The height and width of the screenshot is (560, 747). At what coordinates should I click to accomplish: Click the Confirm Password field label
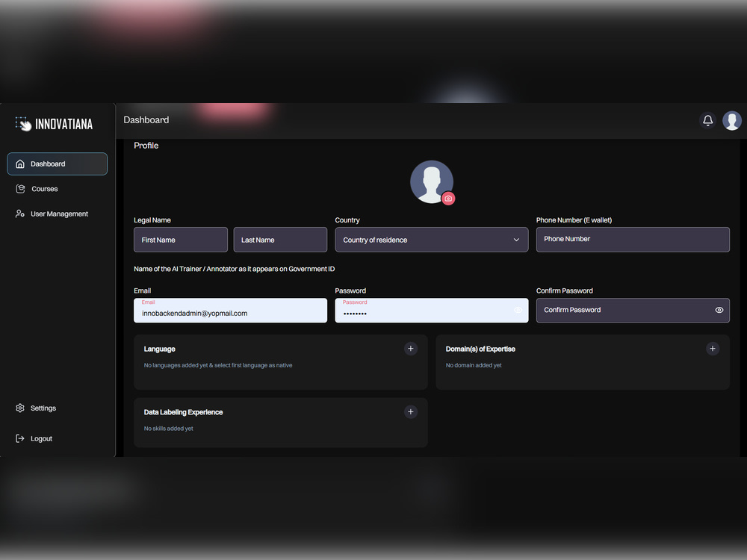pos(565,290)
